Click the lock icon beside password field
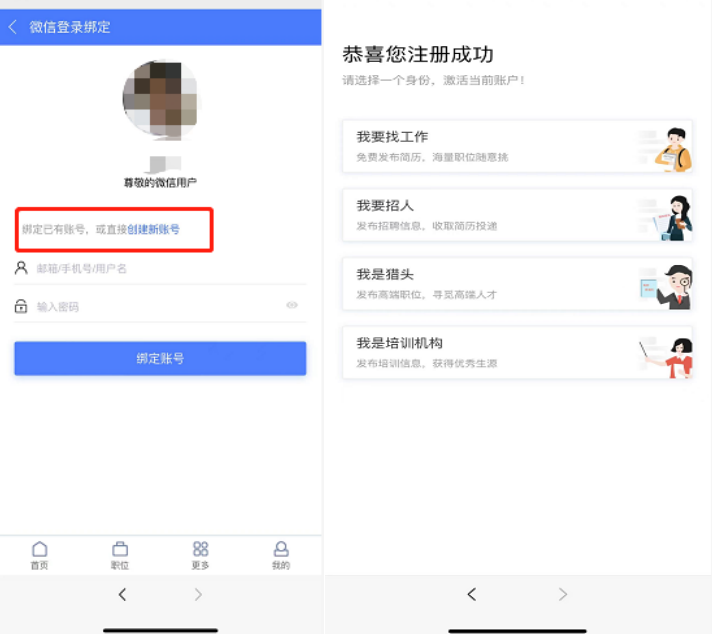The width and height of the screenshot is (712, 634). [21, 306]
